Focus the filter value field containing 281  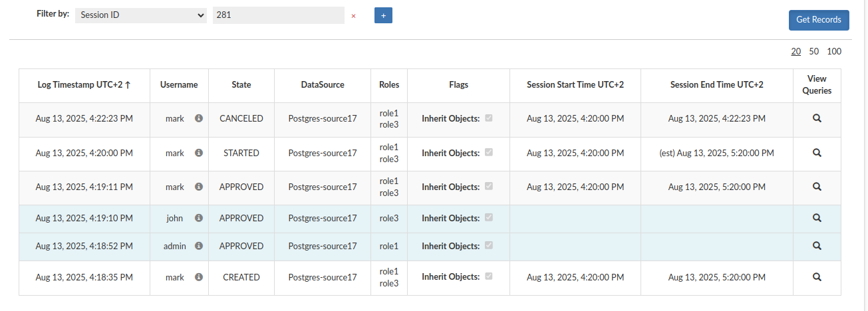279,15
